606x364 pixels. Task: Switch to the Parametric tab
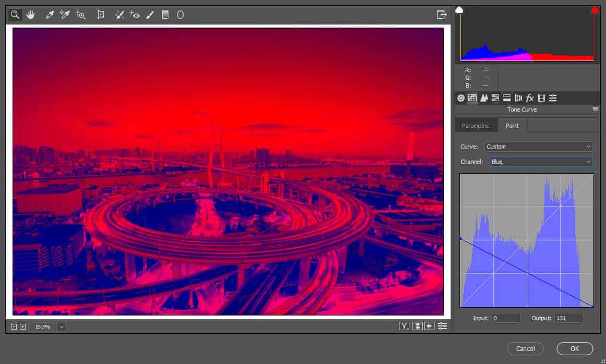click(x=476, y=126)
